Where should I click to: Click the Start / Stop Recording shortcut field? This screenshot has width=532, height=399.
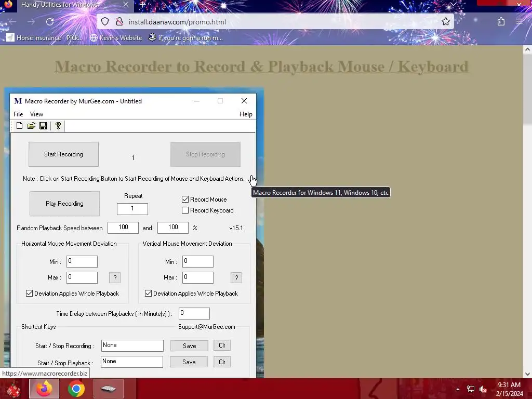tap(132, 345)
